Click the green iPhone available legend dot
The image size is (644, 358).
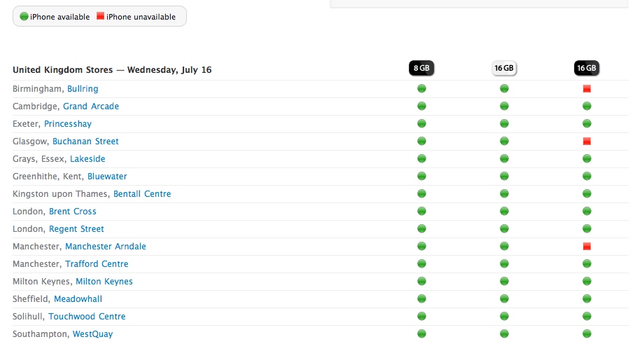[24, 16]
